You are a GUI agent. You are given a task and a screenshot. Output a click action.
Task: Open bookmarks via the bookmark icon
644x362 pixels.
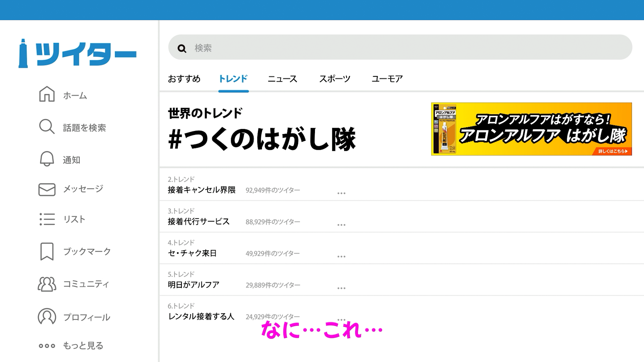click(47, 251)
